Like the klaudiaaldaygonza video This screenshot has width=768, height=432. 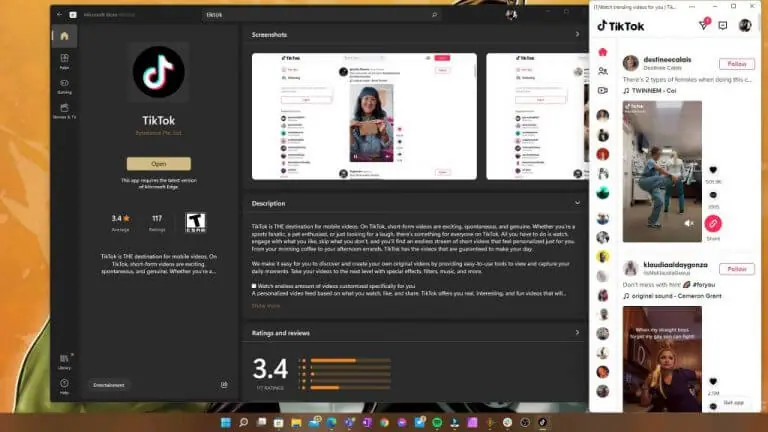[713, 382]
